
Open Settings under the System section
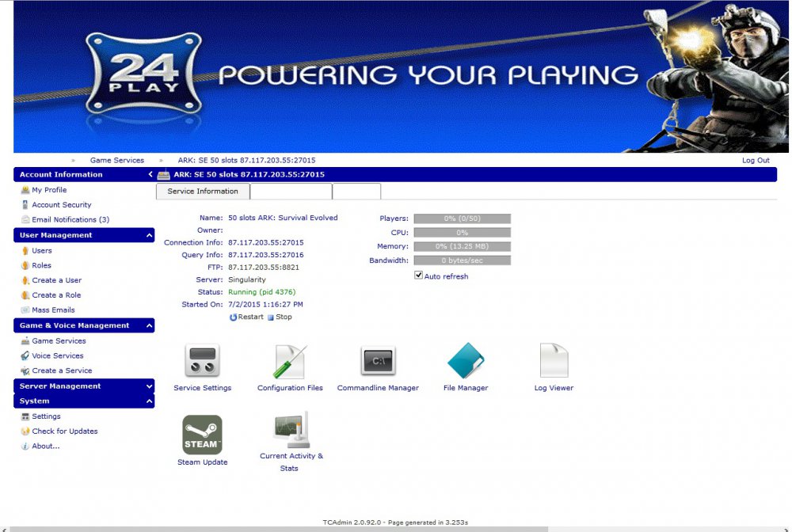[x=47, y=416]
